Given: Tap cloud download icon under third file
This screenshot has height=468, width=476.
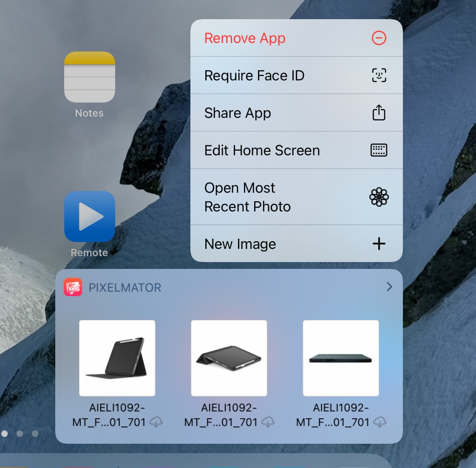Looking at the screenshot, I should (380, 422).
